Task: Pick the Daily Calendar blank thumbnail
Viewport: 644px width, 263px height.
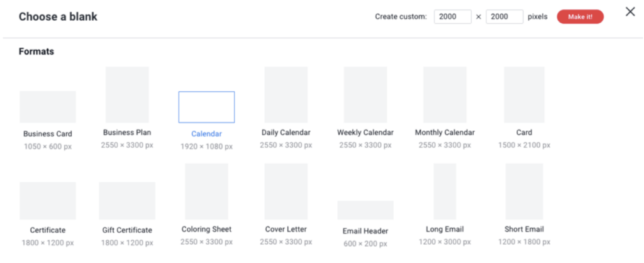Action: tap(286, 94)
